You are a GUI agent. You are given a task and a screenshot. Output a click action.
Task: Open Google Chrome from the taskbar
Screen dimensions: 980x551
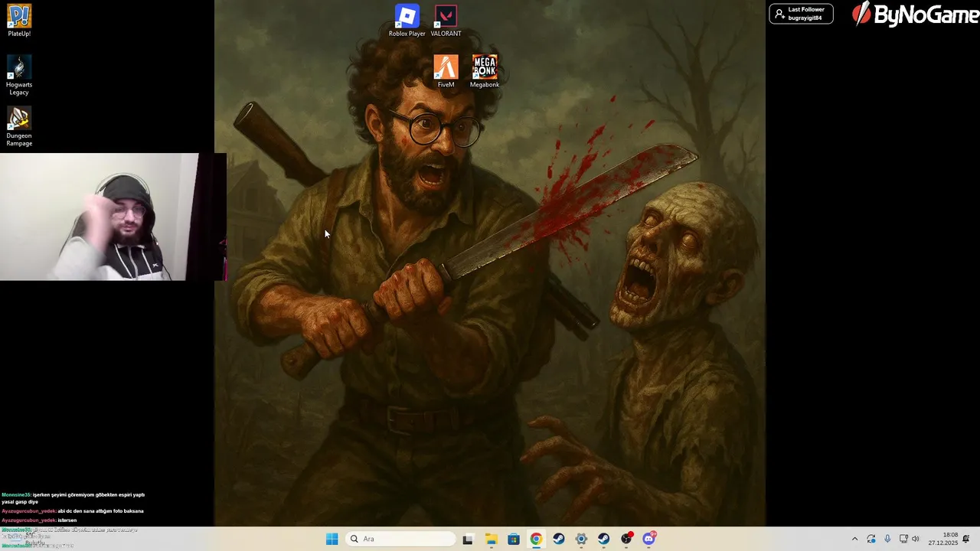tap(536, 539)
